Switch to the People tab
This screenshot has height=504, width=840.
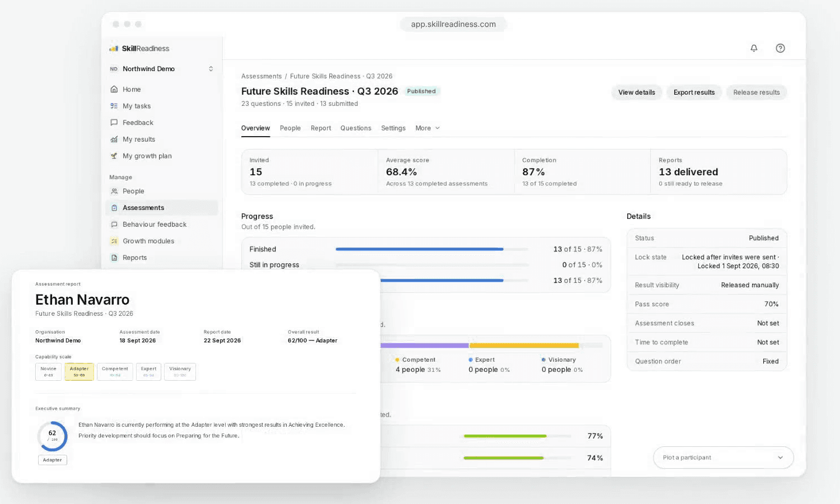[290, 128]
